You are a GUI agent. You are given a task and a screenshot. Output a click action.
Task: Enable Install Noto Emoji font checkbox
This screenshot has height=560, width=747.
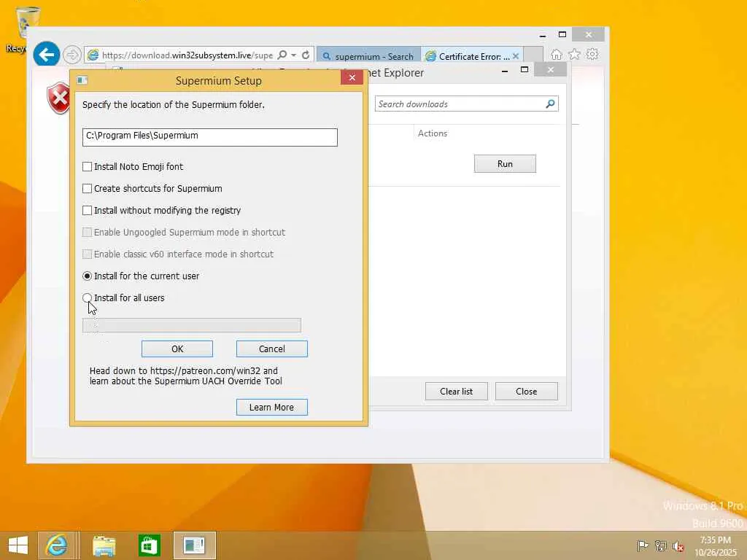point(88,167)
